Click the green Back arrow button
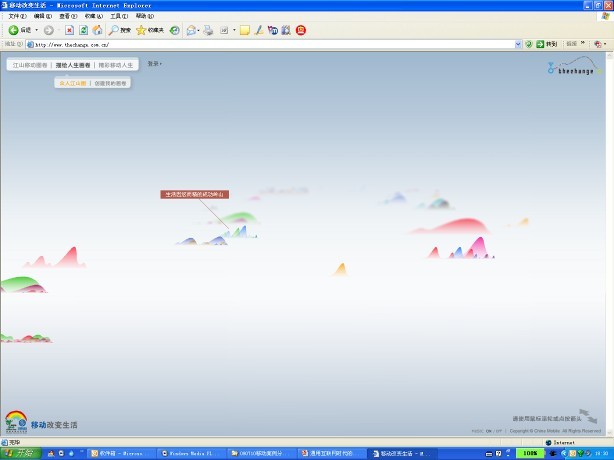The width and height of the screenshot is (614, 460). pyautogui.click(x=14, y=30)
